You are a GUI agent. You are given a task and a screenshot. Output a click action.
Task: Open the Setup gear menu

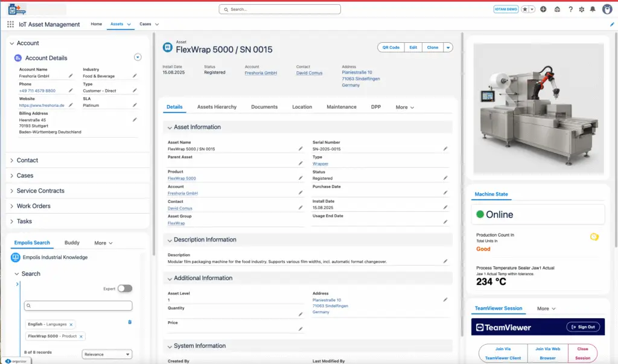point(581,10)
